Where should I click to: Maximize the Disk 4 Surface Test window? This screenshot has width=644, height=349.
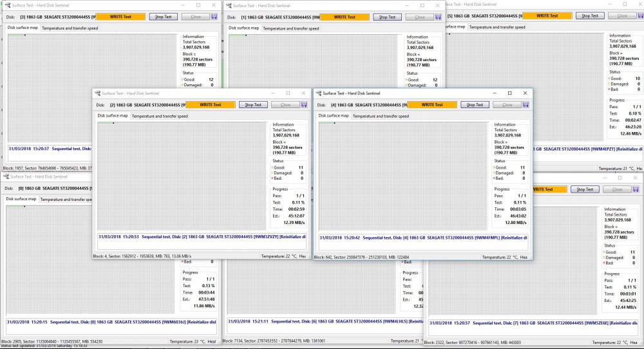pyautogui.click(x=509, y=93)
